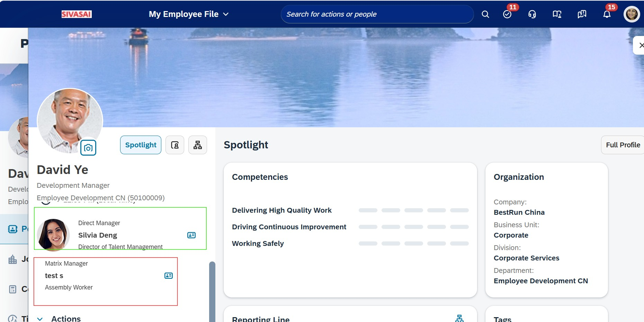
Task: Click rating bar for Driving Continuous Improvement
Action: click(x=414, y=227)
